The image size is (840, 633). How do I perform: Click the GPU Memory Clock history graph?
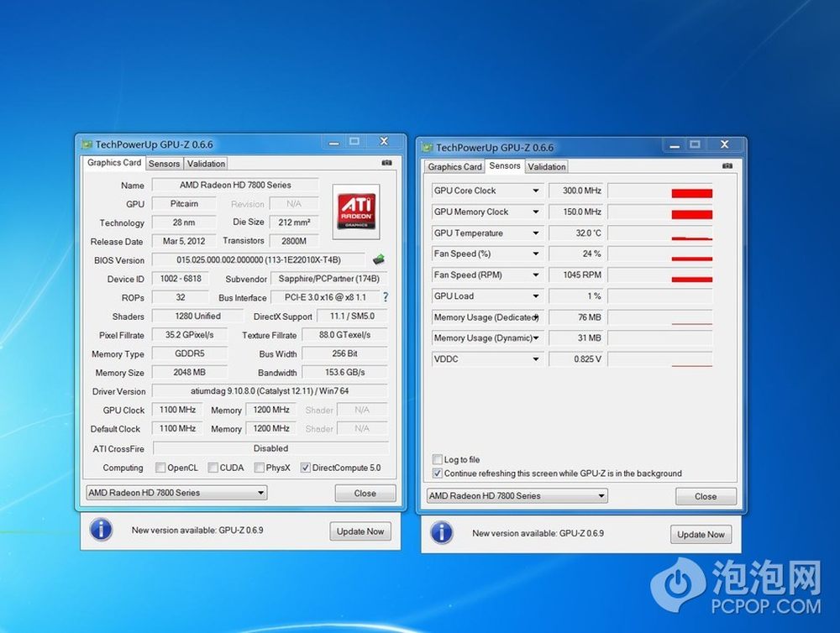click(x=660, y=212)
